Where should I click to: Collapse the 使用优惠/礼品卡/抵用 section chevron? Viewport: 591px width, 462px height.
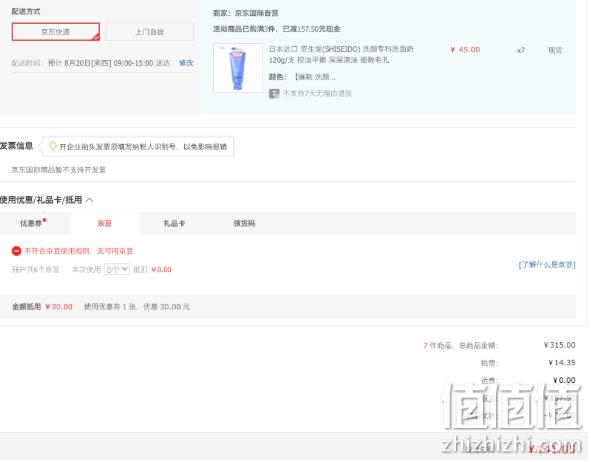(90, 200)
